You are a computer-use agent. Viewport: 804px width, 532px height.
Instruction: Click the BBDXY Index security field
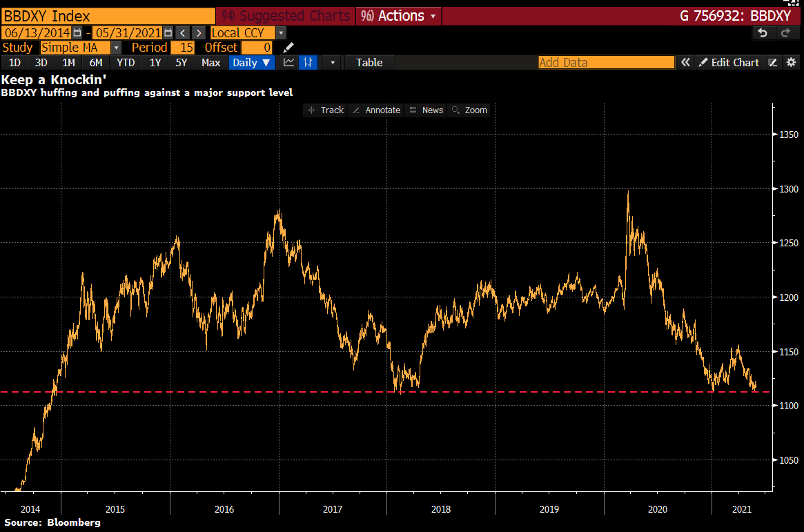click(108, 16)
